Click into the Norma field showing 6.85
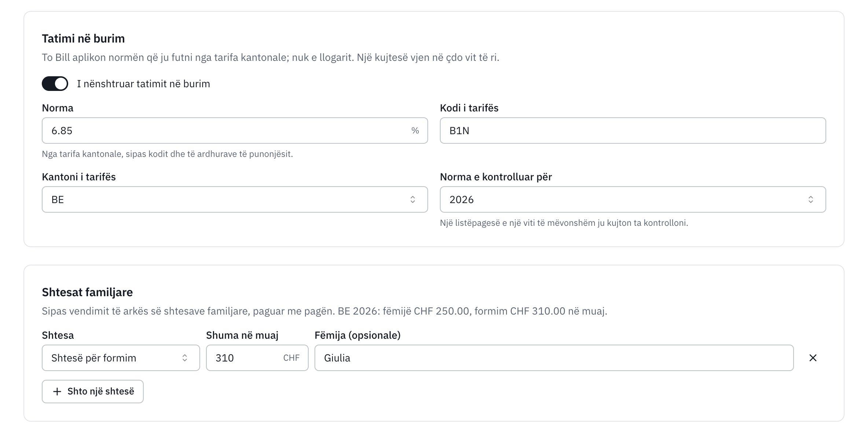This screenshot has height=437, width=868. point(235,131)
